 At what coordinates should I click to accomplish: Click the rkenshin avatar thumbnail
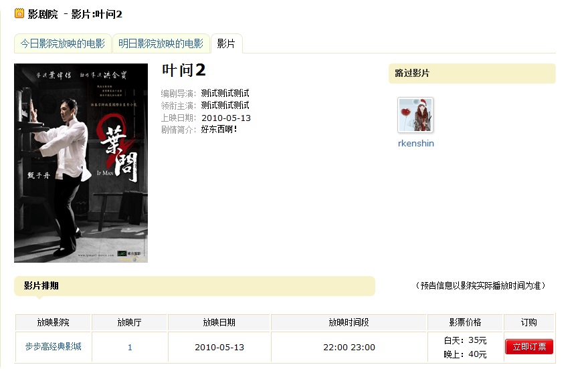(x=415, y=115)
